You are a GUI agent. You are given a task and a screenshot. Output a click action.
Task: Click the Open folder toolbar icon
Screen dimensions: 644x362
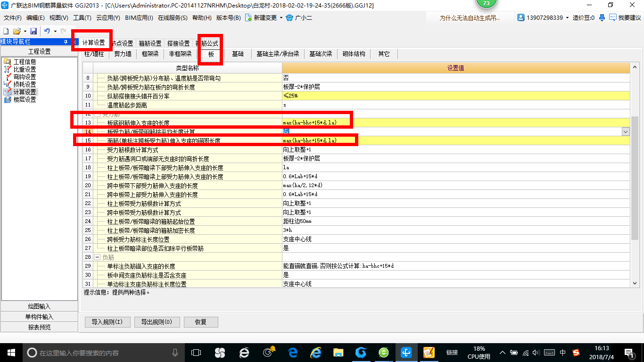pos(17,31)
